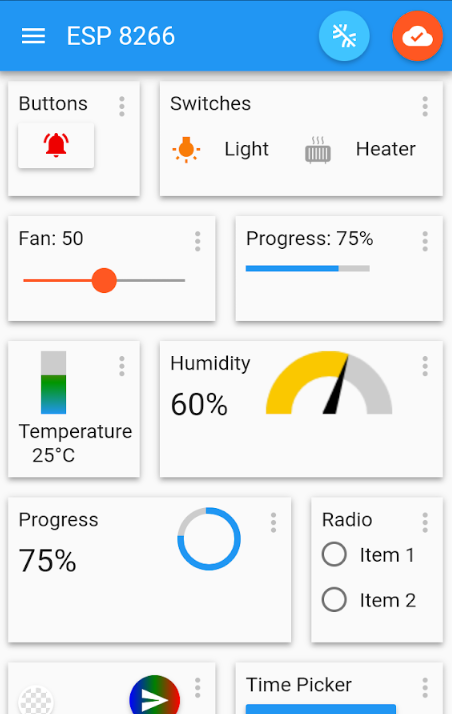Open the Switches card three-dot menu

click(x=425, y=106)
